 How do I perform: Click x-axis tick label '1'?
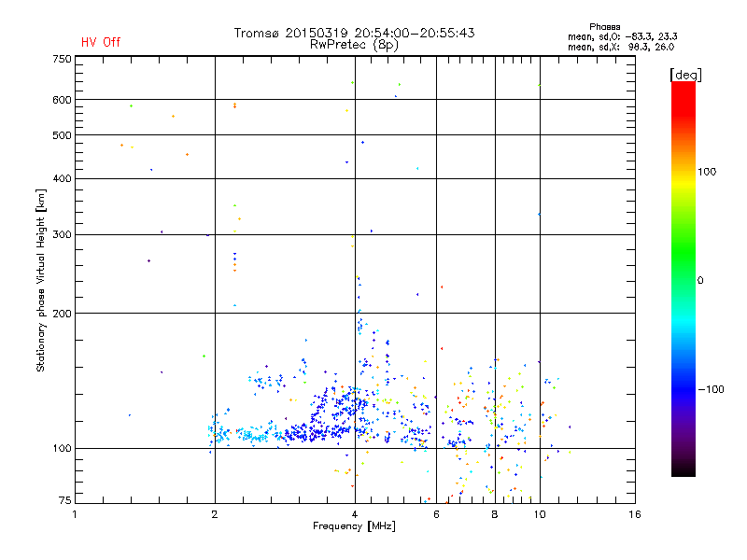pos(75,514)
